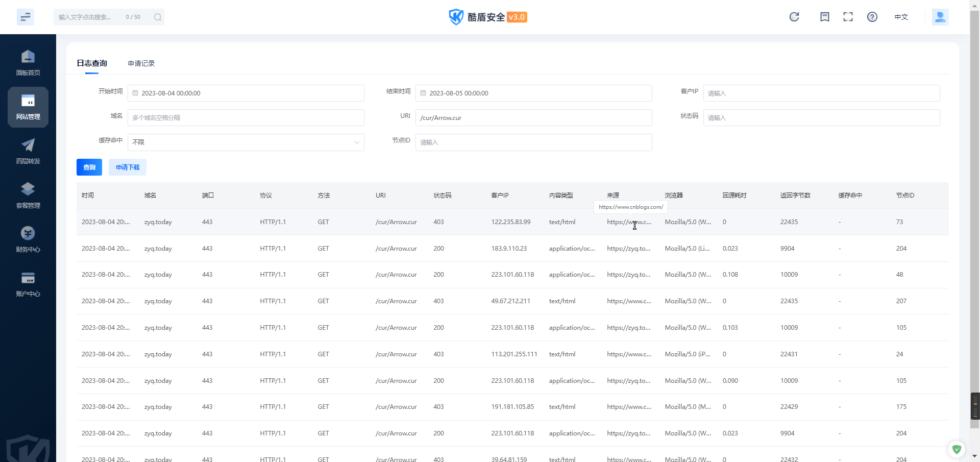Open the bookmark notes icon
This screenshot has height=462, width=980.
824,17
